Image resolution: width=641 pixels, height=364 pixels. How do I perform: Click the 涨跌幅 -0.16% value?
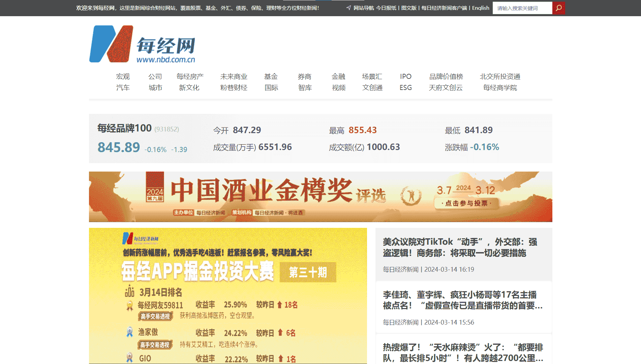coord(485,147)
